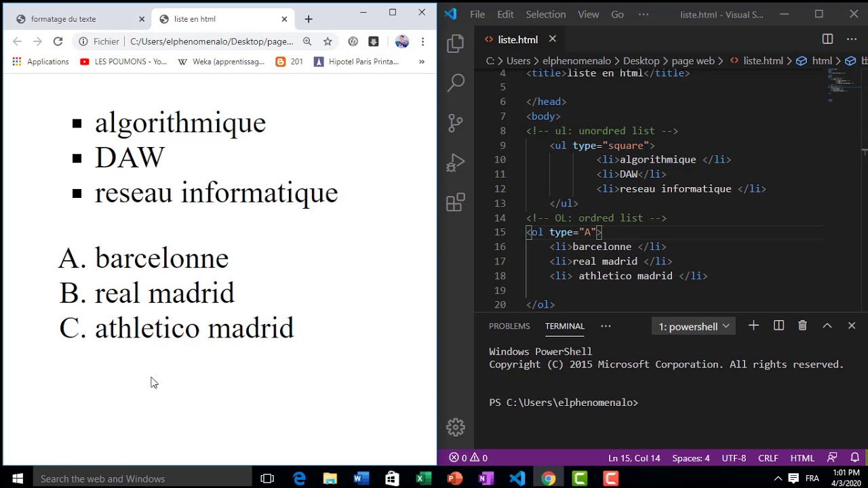Show more menu bar items

[644, 14]
